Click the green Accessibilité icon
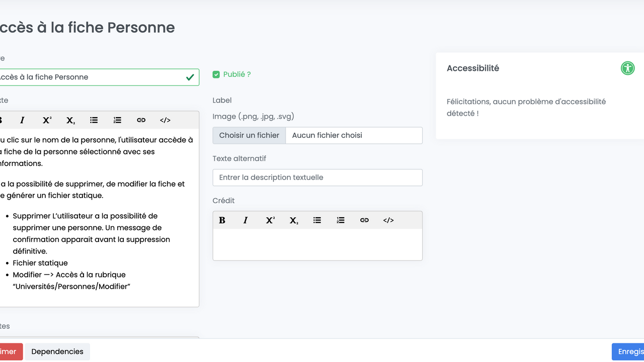 pyautogui.click(x=627, y=68)
